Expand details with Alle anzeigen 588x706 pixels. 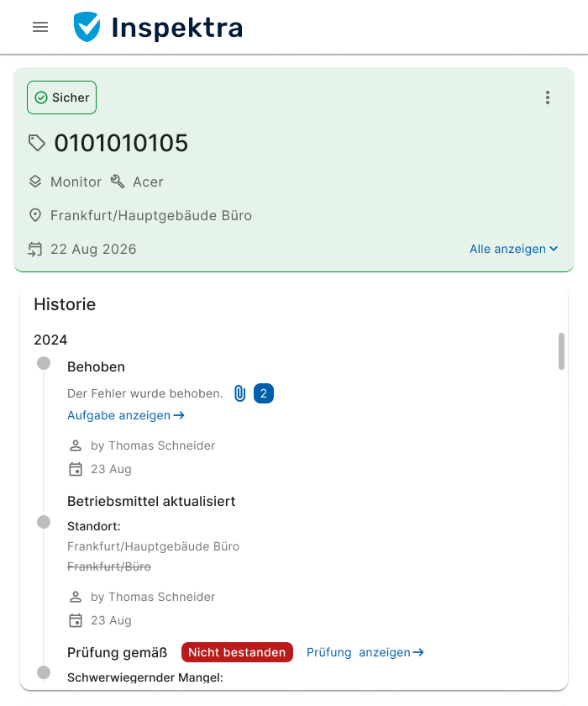513,249
